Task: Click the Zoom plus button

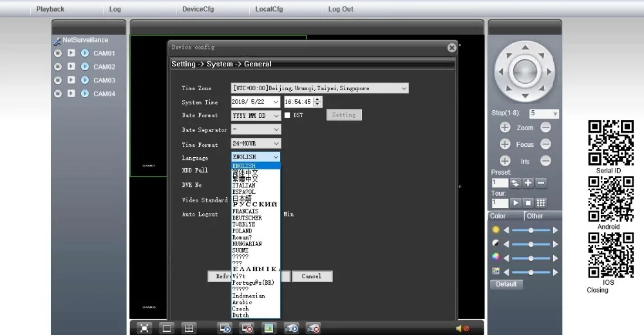Action: tap(505, 128)
